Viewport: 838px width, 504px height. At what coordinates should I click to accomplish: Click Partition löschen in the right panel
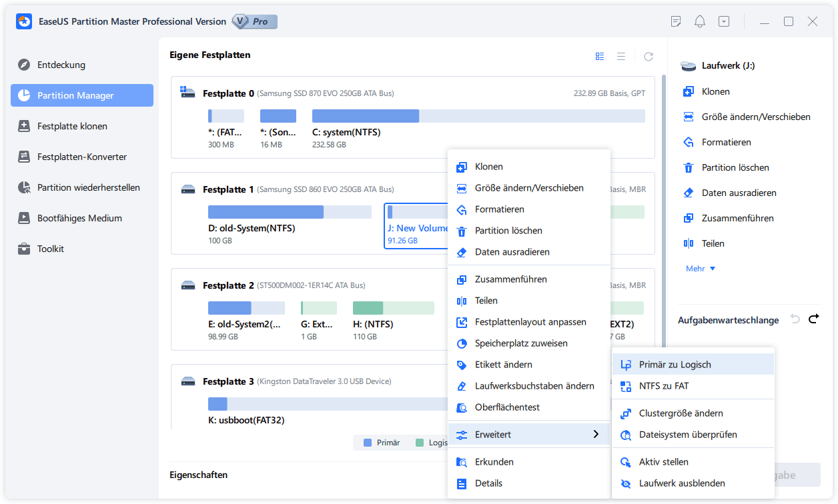tap(726, 167)
